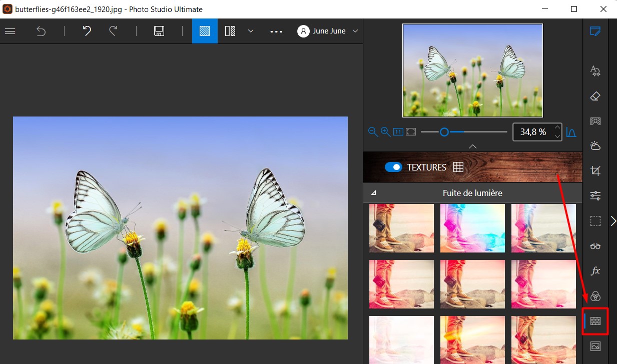The image size is (617, 364).
Task: Apply the third light leak in the second row
Action: 543,284
